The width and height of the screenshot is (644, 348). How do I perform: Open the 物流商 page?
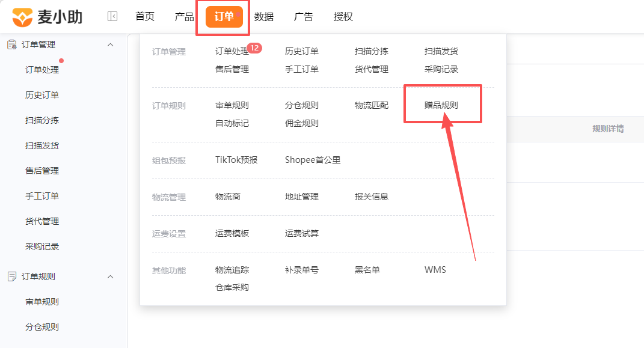tap(228, 197)
